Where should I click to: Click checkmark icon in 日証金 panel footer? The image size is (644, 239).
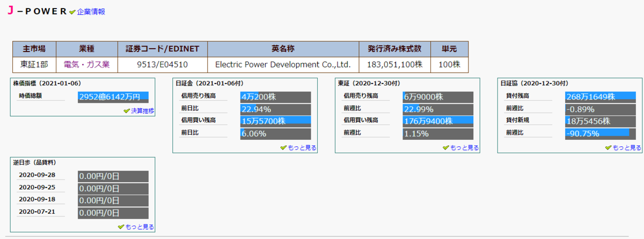283,148
